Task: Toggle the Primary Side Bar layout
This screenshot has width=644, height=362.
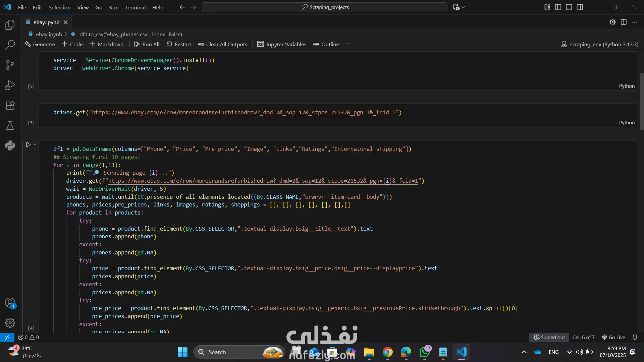Action: coord(558,7)
